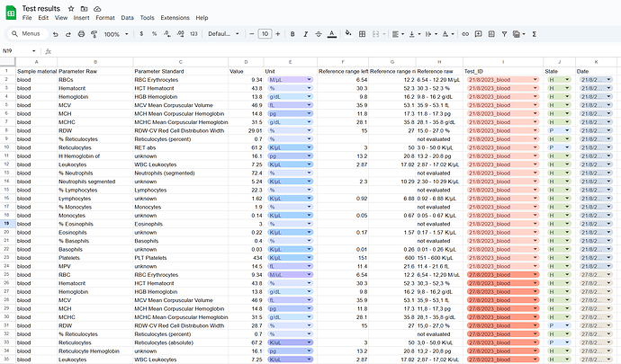This screenshot has width=621, height=364.
Task: Click the Test results document title
Action: (x=41, y=8)
